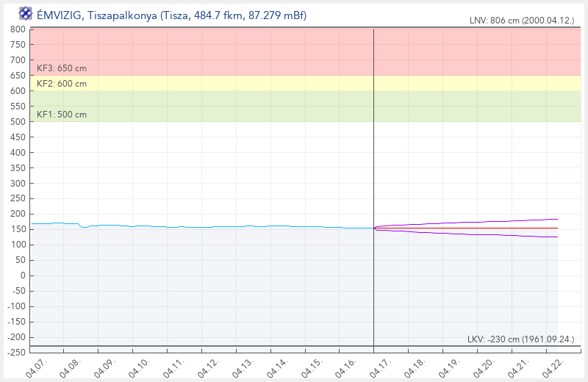Click the -250 value on the y-axis
Screen dimensions: 588x382
coord(15,353)
